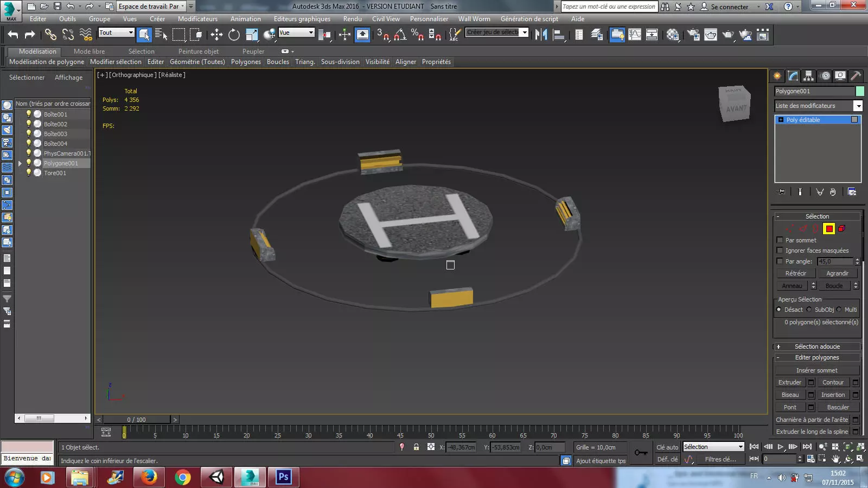Select the Désact preview radio button
Image resolution: width=868 pixels, height=488 pixels.
[x=779, y=310]
